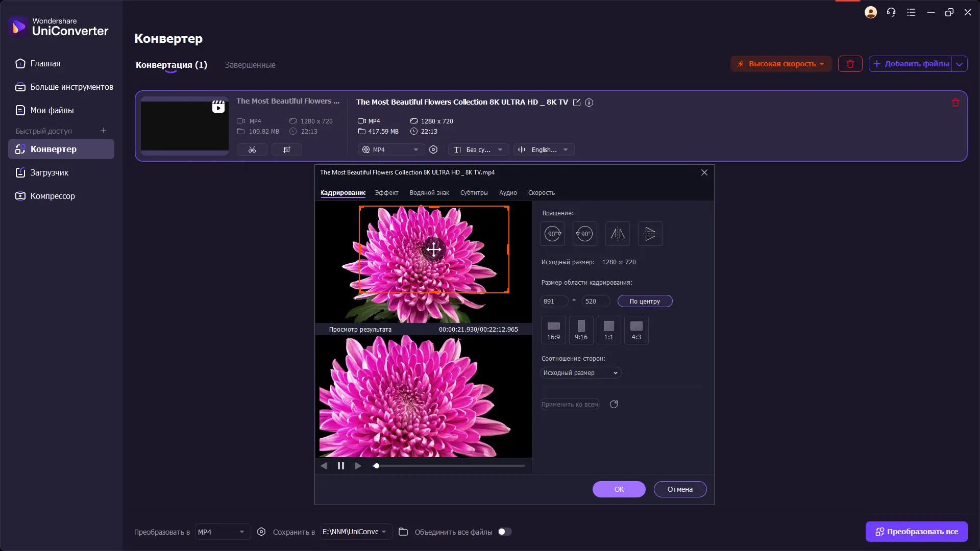Select the 16:9 aspect ratio preset
The width and height of the screenshot is (980, 551).
(x=553, y=330)
